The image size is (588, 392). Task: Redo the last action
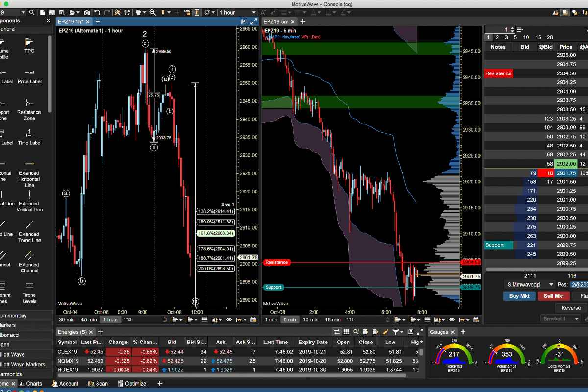pos(107,12)
